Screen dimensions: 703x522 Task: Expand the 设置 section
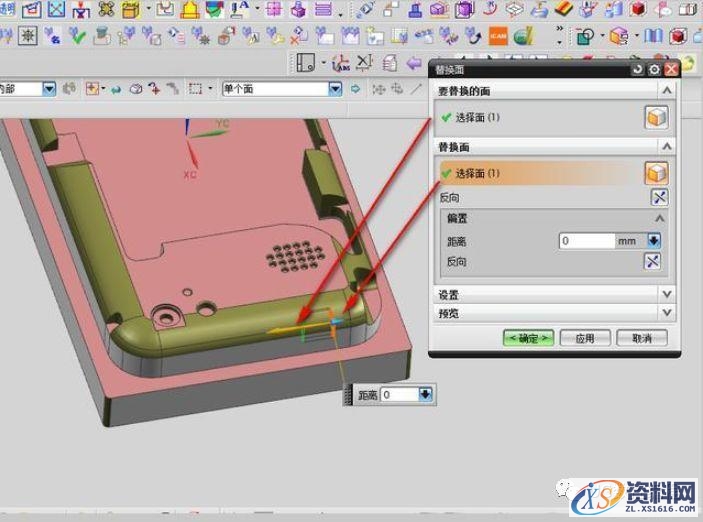coord(666,295)
